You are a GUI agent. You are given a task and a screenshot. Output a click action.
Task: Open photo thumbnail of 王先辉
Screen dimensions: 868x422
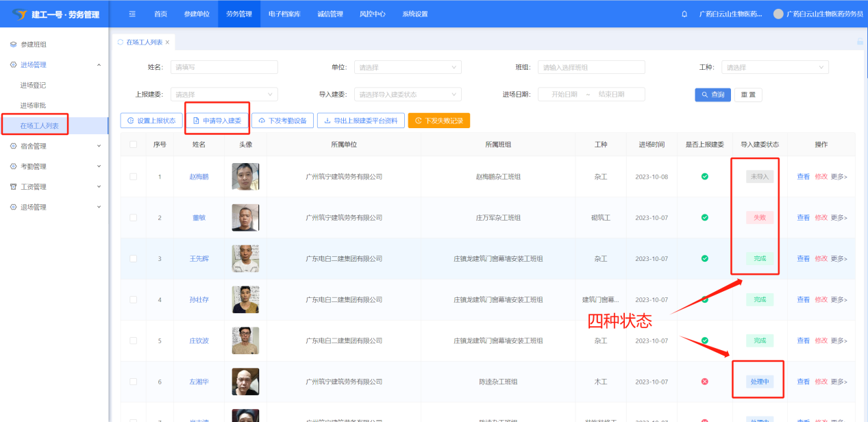click(245, 259)
